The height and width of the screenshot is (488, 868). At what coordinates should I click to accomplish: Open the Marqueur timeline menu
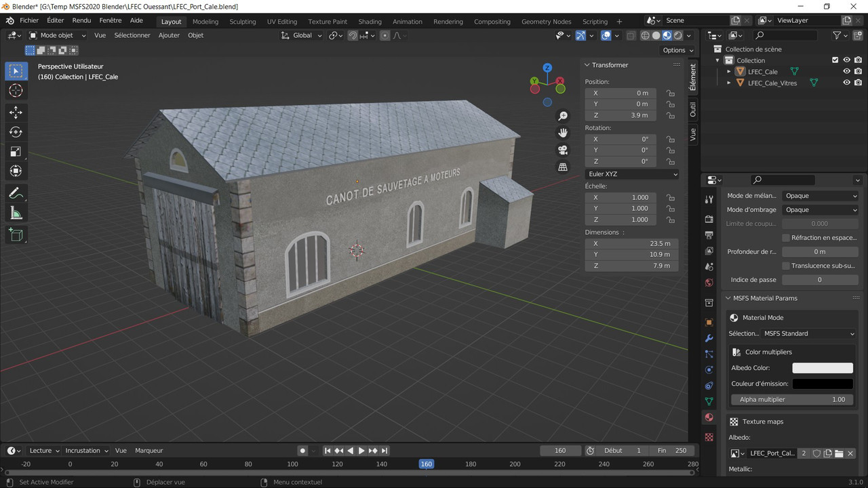click(x=149, y=451)
